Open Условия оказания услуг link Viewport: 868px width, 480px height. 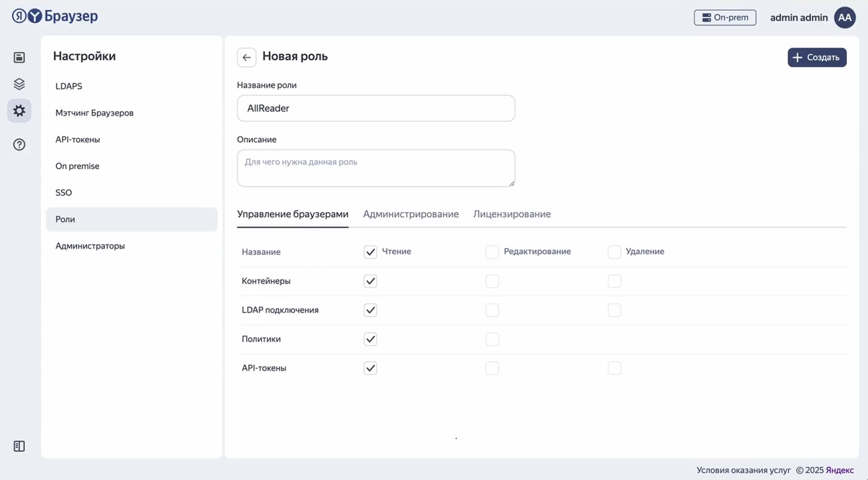(x=743, y=470)
